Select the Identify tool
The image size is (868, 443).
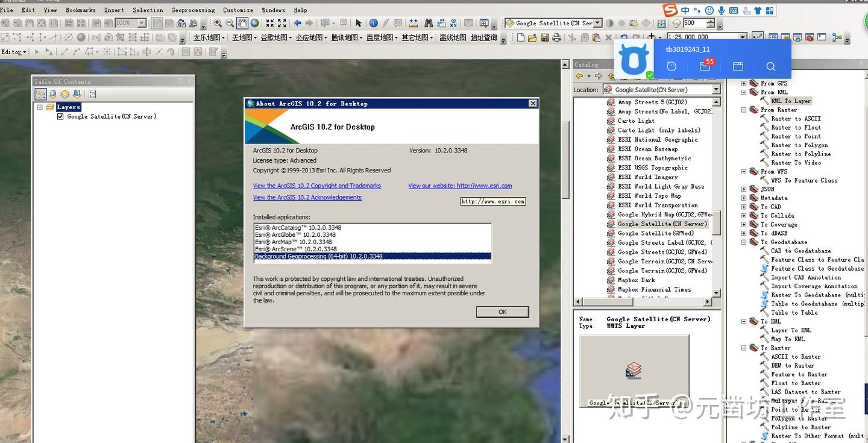pos(374,23)
